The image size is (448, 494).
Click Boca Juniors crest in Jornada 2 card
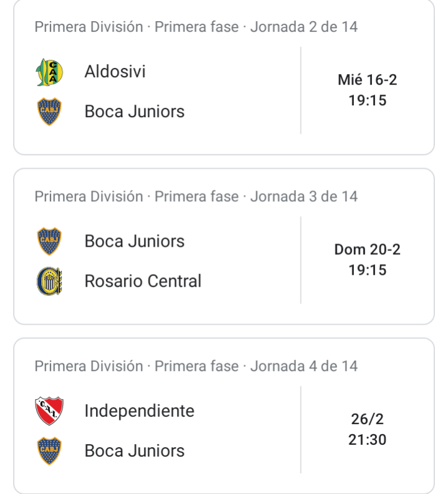49,112
